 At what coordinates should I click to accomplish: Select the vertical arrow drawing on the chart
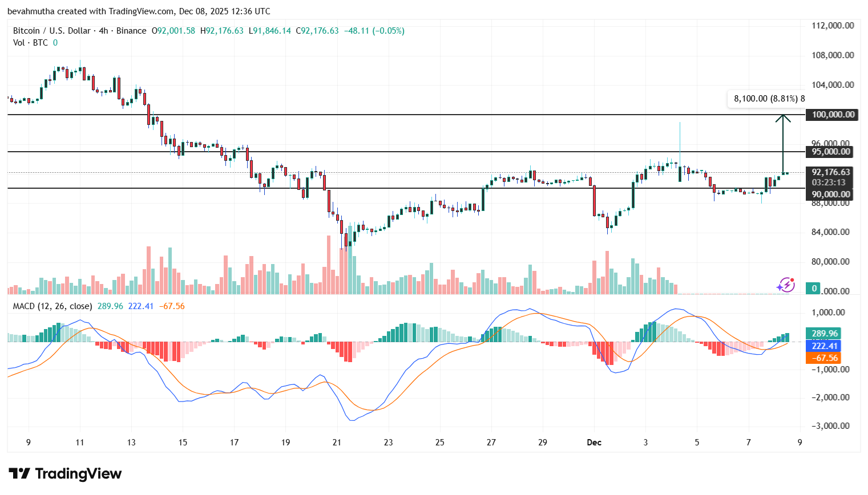click(x=783, y=143)
